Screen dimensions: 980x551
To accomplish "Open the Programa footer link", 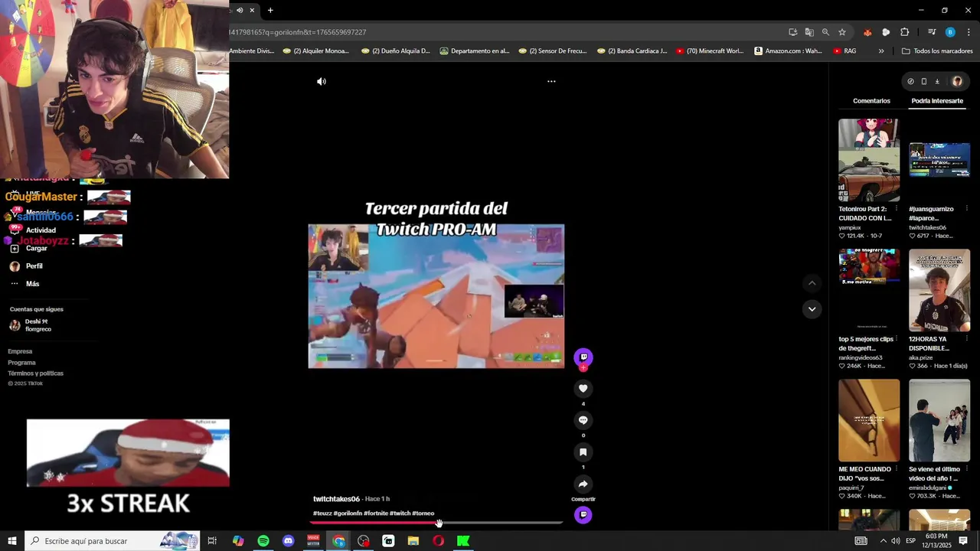I will (x=21, y=363).
